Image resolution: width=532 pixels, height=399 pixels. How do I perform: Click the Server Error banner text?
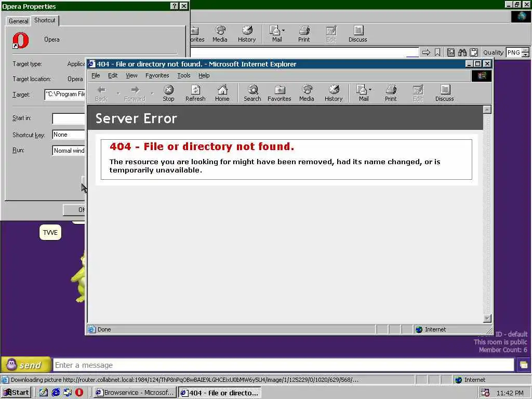pyautogui.click(x=136, y=118)
